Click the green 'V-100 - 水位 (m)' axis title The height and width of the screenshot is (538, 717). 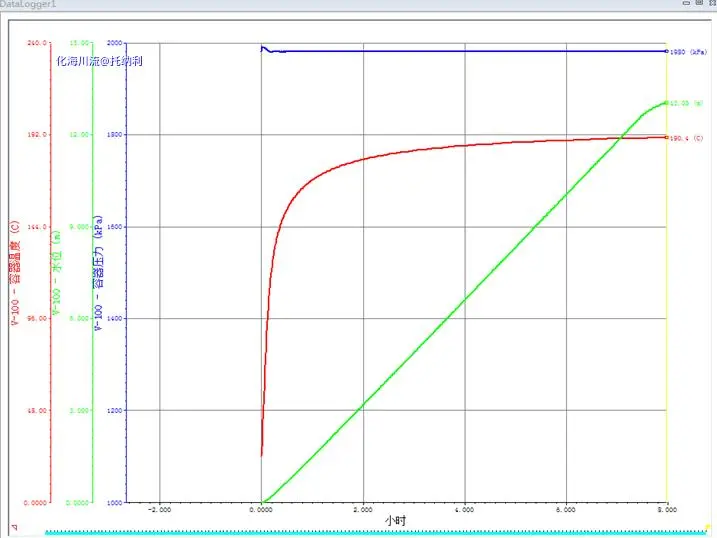(57, 272)
